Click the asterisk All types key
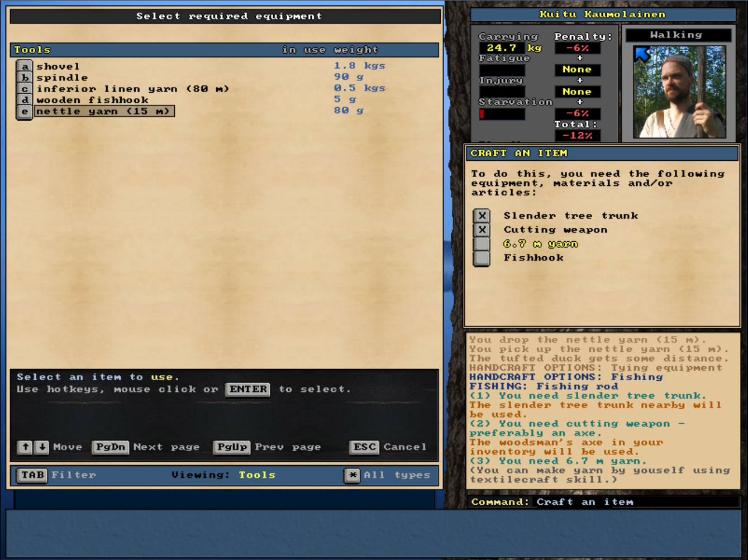This screenshot has width=748, height=560. point(352,475)
